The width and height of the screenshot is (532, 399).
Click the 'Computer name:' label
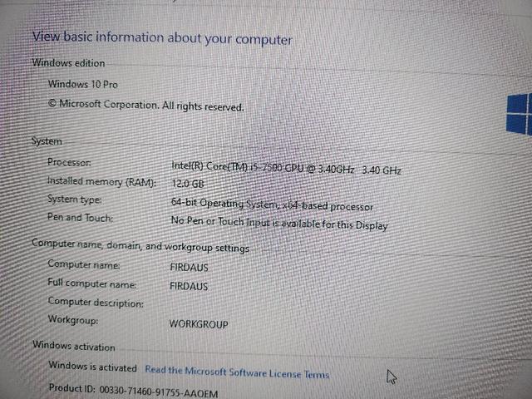[84, 264]
